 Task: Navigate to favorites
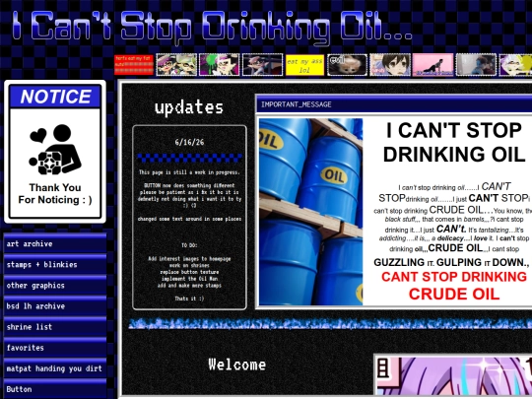tap(55, 347)
